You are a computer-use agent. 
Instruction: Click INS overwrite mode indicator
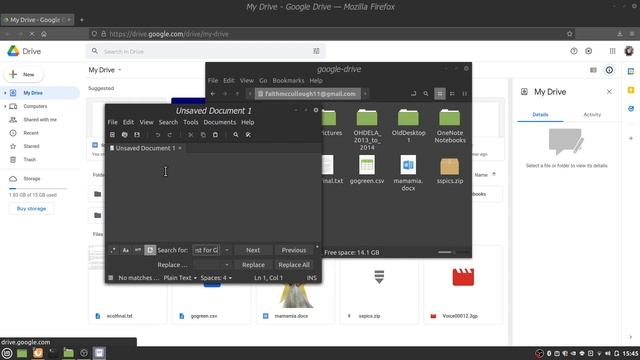tap(311, 278)
